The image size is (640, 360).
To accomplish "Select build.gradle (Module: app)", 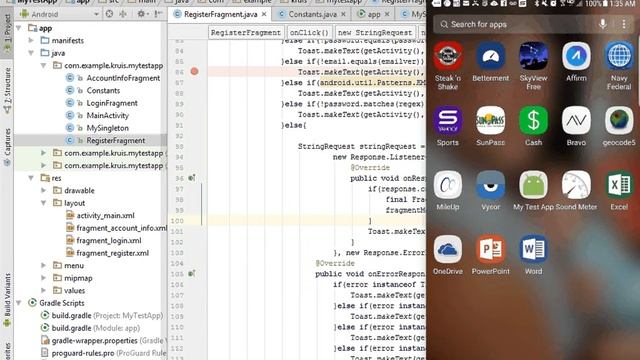I will click(x=96, y=328).
